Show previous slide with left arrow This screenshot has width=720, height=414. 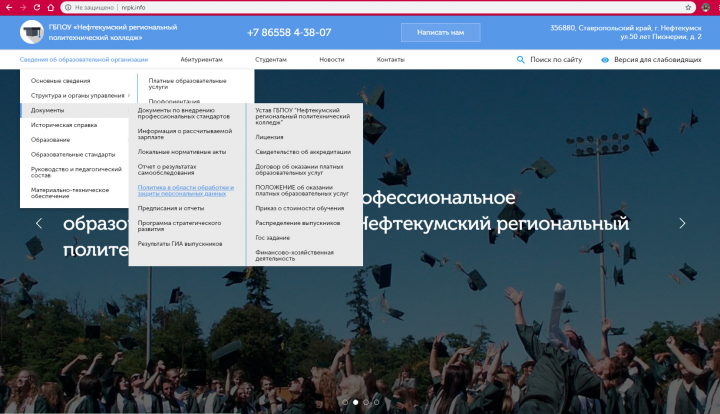39,224
